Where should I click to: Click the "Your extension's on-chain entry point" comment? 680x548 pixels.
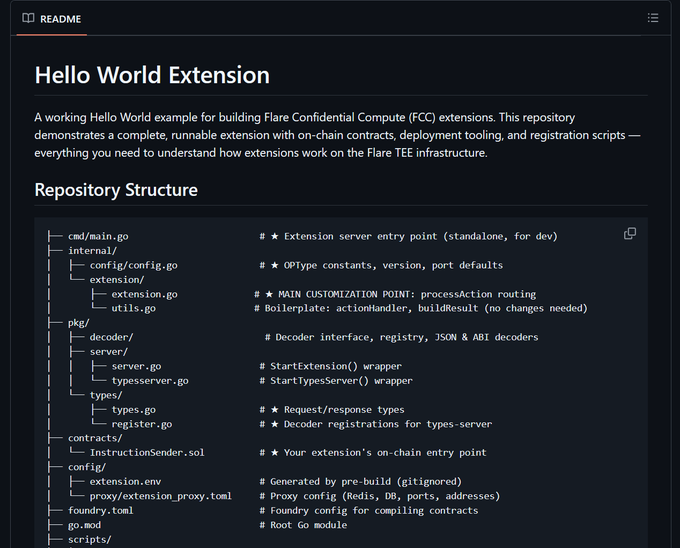(373, 453)
